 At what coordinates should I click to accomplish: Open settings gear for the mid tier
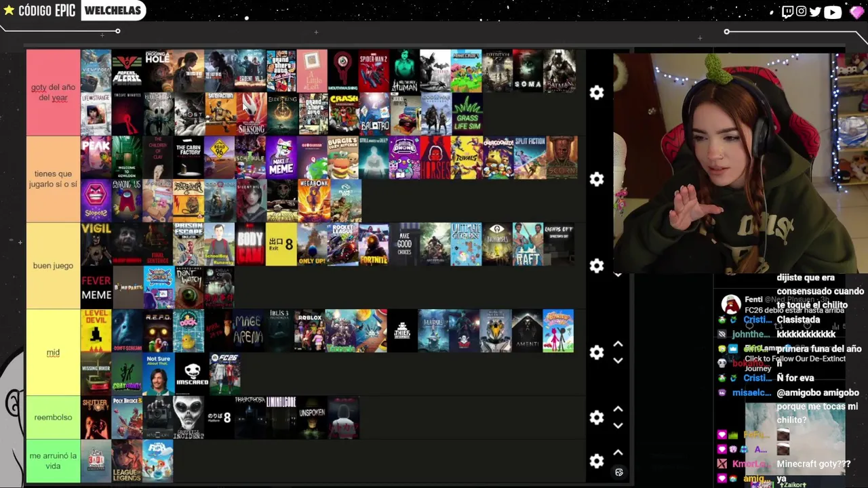[x=597, y=352]
